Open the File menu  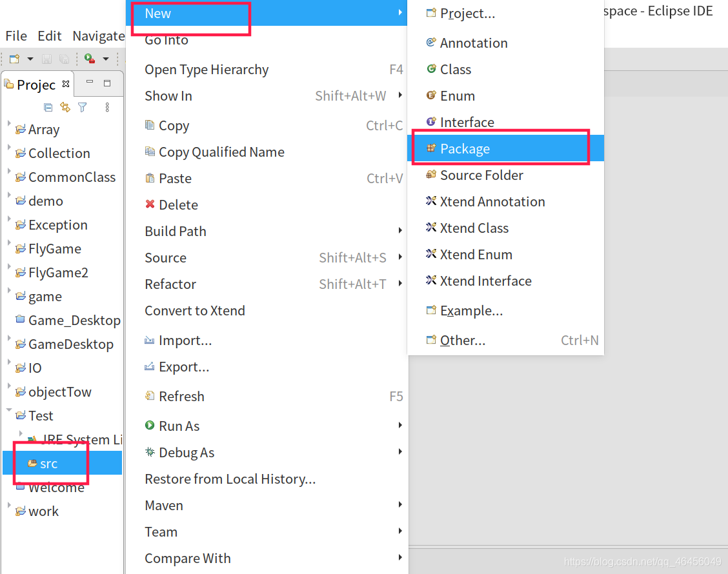tap(16, 35)
